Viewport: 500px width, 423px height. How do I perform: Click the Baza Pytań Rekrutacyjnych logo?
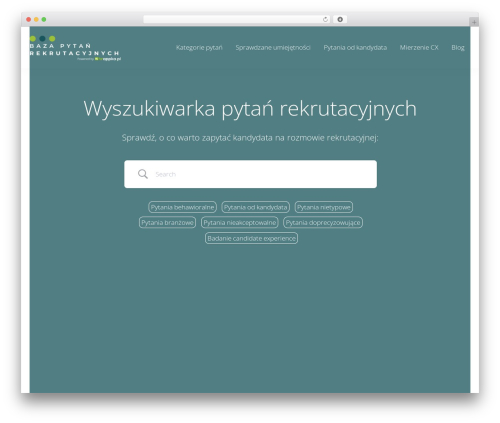[75, 48]
